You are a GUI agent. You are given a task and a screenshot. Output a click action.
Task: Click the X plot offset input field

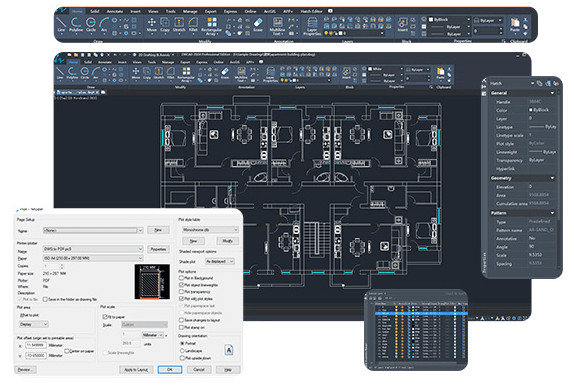click(x=36, y=345)
